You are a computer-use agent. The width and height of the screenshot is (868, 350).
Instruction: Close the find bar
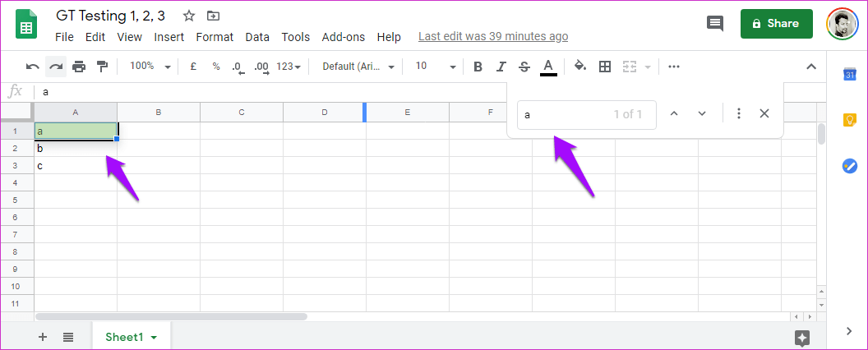click(x=764, y=113)
